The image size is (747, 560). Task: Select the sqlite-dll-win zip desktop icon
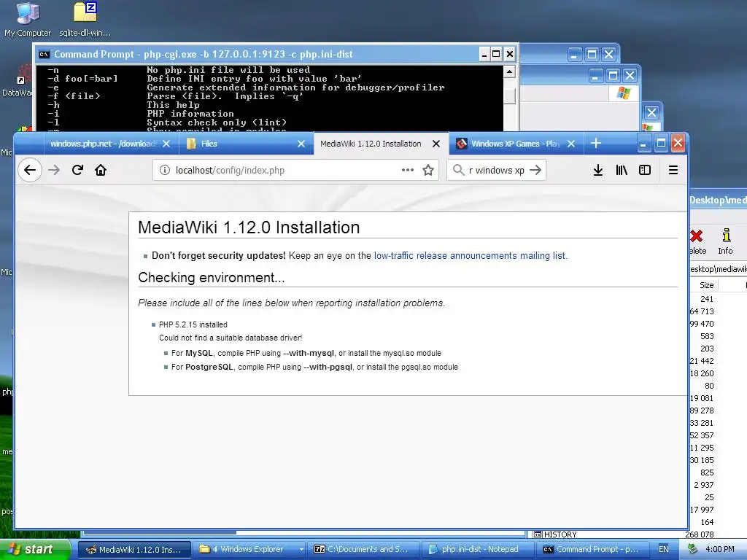[85, 20]
